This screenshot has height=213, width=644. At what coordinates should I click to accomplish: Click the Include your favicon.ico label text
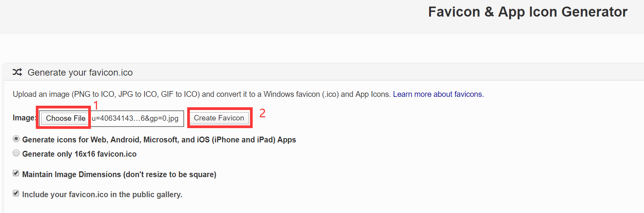(x=102, y=194)
